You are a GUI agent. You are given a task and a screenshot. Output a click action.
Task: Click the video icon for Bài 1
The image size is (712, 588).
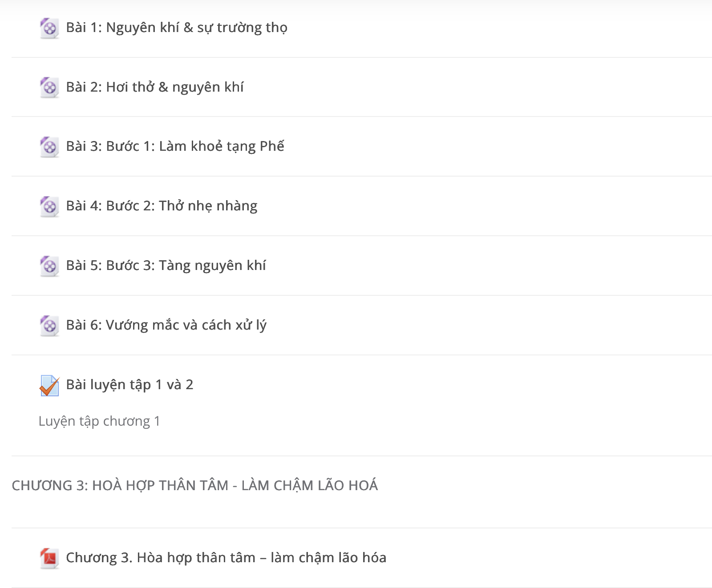(x=49, y=28)
